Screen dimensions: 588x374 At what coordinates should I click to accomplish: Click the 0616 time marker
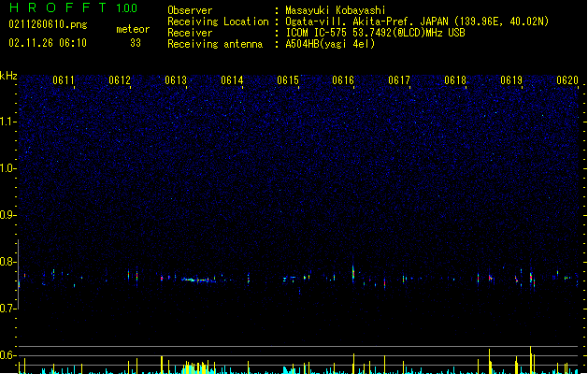(x=343, y=80)
